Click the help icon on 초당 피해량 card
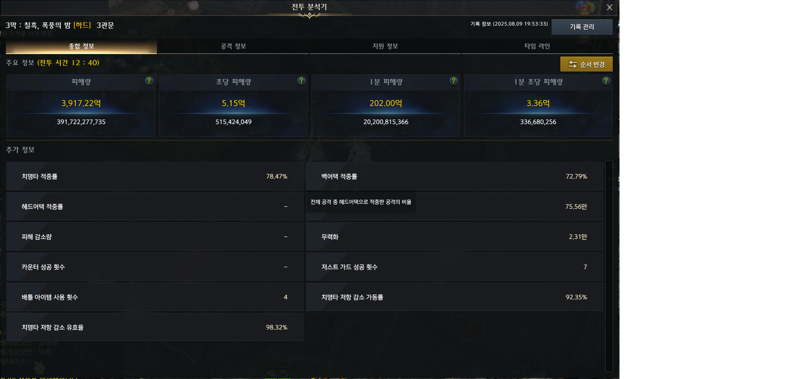800x379 pixels. pos(301,81)
